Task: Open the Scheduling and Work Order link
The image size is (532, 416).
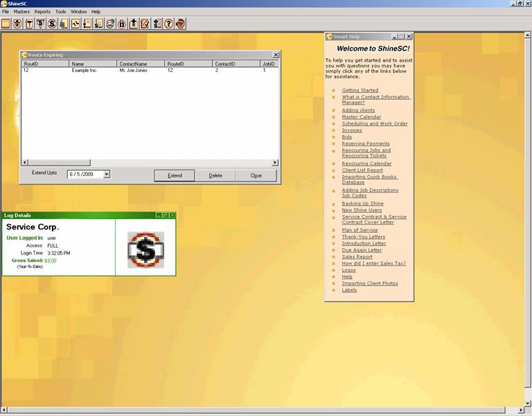Action: point(375,123)
